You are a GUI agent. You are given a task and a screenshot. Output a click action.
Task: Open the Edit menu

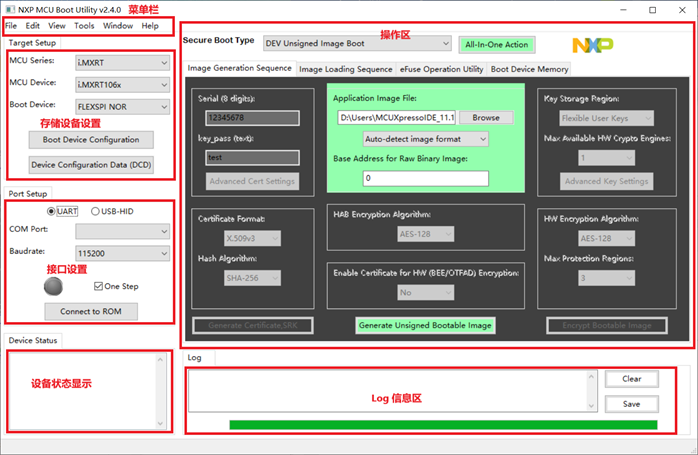(x=32, y=26)
